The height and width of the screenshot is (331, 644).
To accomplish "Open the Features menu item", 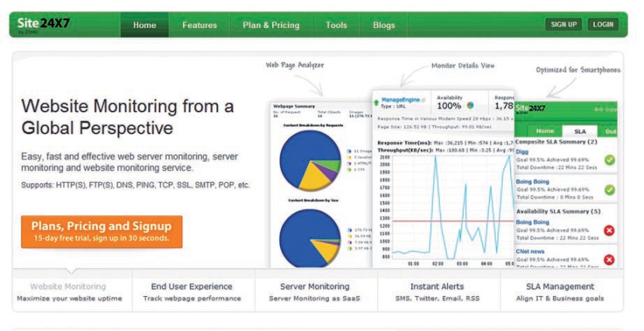I will [199, 25].
